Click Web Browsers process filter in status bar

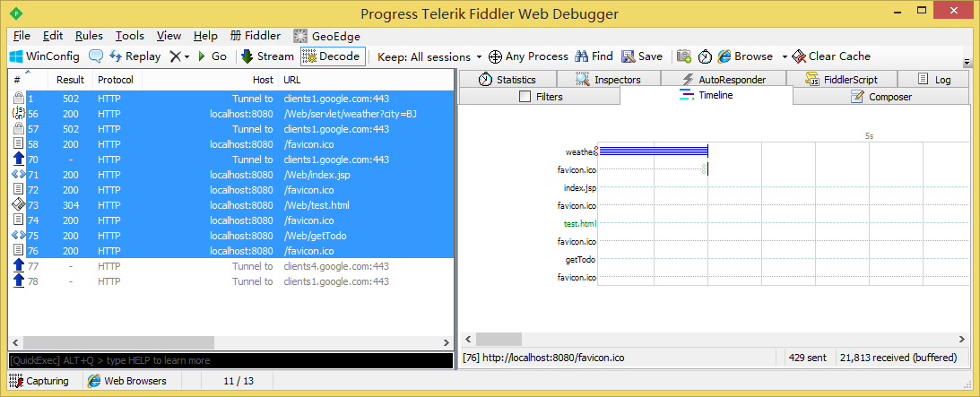tap(127, 380)
